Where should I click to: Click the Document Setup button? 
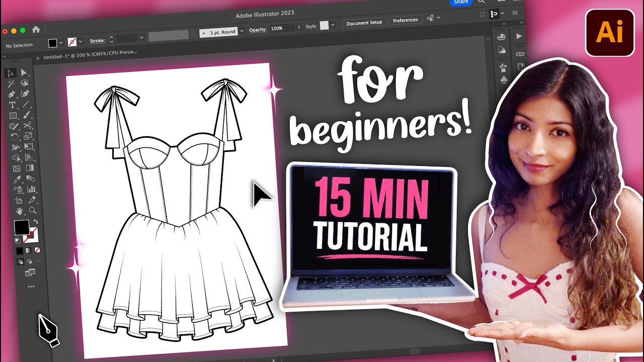coord(364,23)
